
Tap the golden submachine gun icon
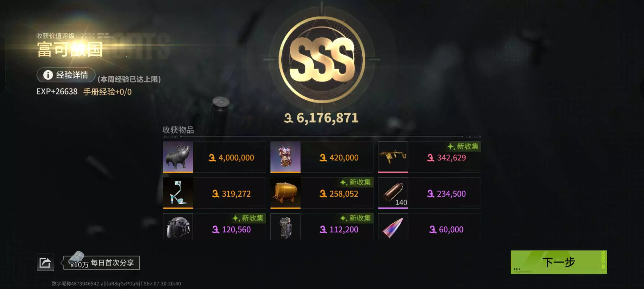(x=393, y=157)
